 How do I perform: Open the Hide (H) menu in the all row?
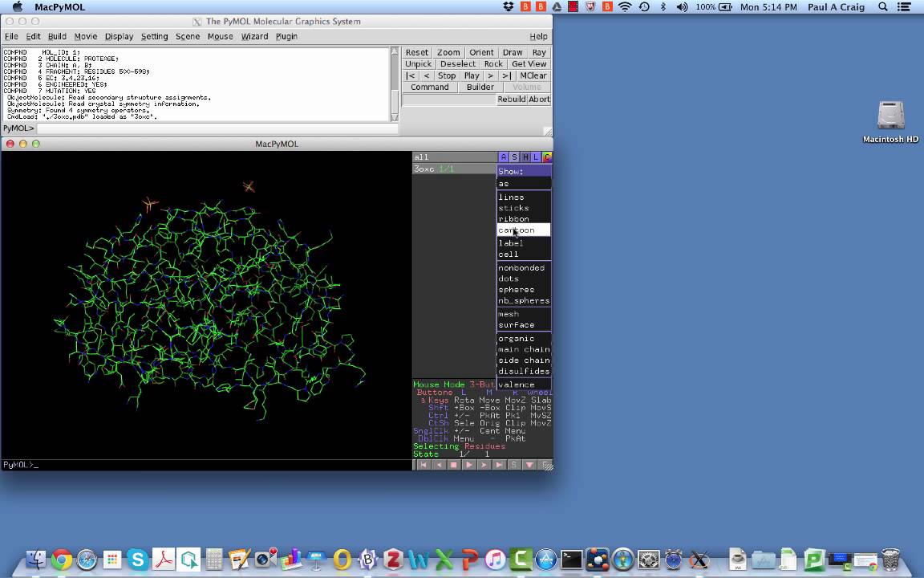[525, 157]
